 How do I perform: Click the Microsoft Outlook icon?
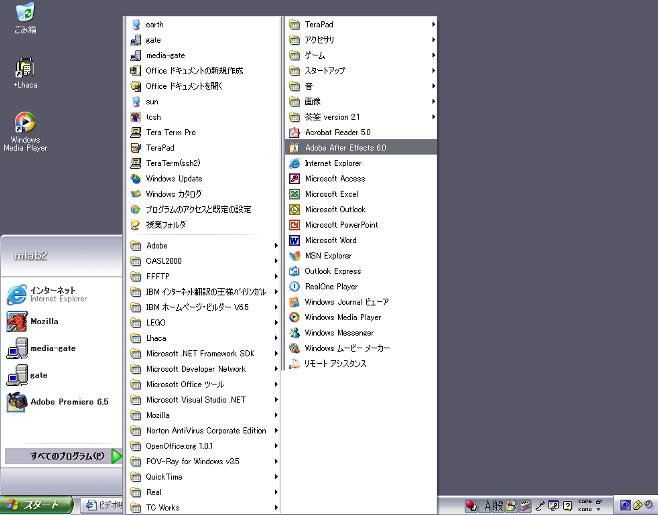pos(295,209)
